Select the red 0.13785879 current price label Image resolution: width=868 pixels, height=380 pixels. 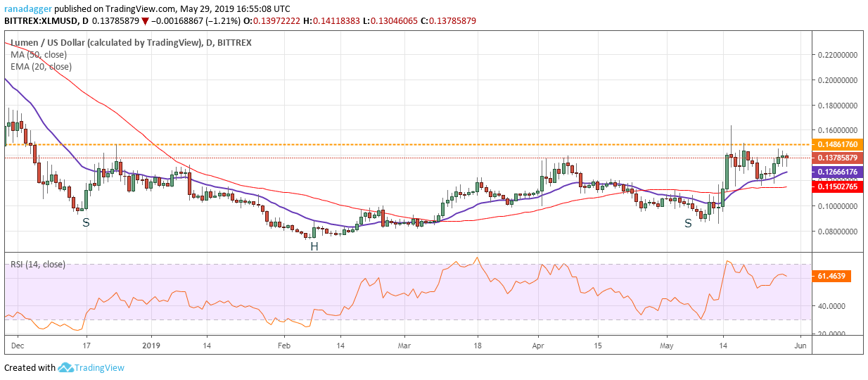[x=837, y=158]
